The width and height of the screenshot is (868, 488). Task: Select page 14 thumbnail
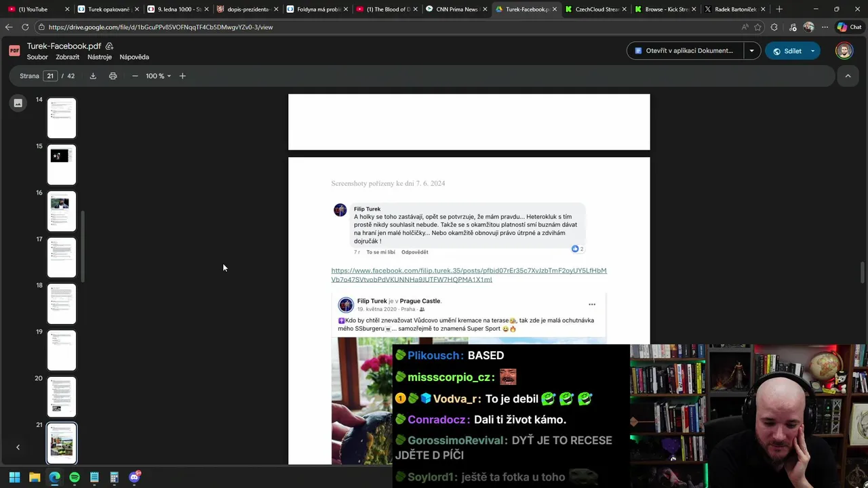click(62, 118)
